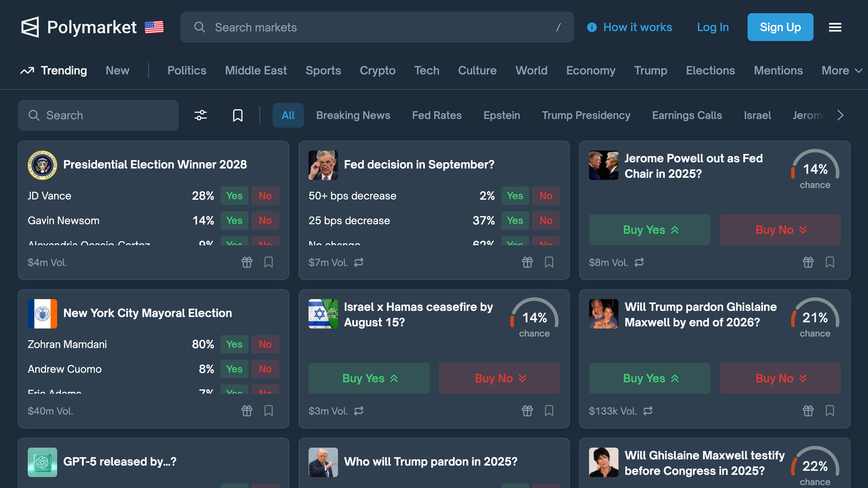Click the saved bookmarks icon next to filters
868x488 pixels.
pyautogui.click(x=238, y=115)
